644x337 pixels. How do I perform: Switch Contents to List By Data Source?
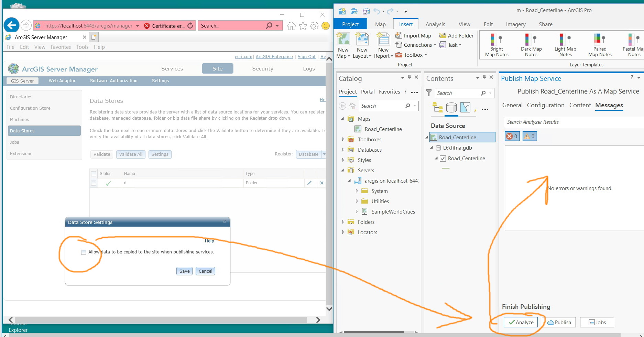click(x=451, y=108)
